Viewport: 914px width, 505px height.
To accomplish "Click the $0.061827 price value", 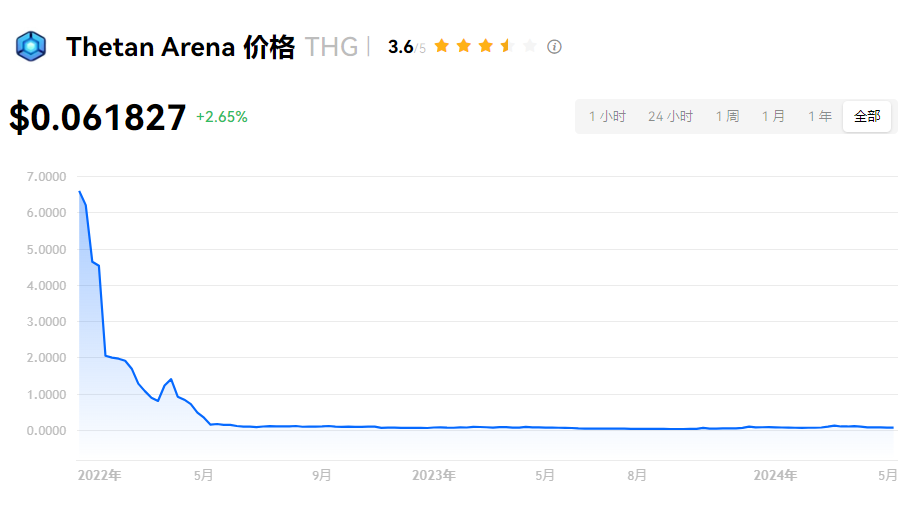I will [x=98, y=117].
